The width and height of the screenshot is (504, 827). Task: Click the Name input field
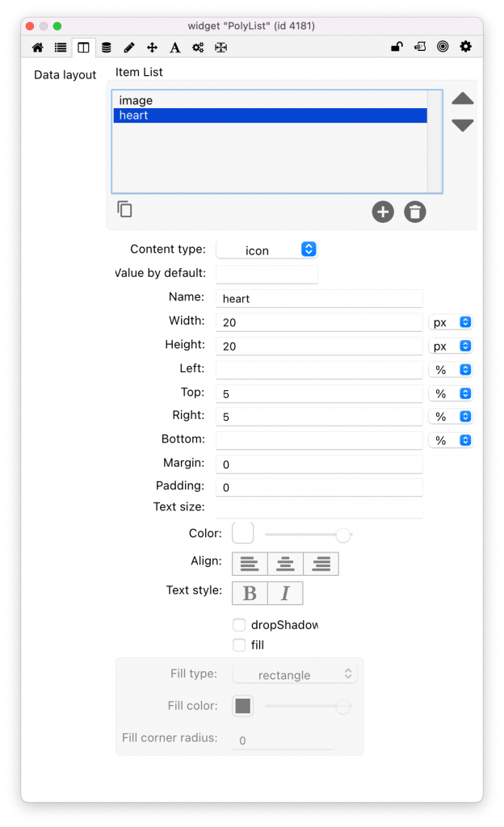pyautogui.click(x=319, y=299)
